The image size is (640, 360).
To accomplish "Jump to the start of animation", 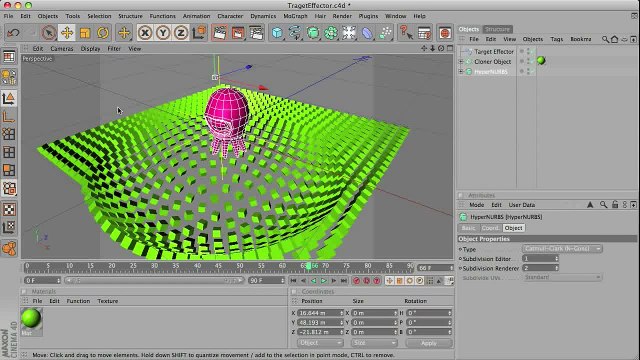I will tap(293, 281).
